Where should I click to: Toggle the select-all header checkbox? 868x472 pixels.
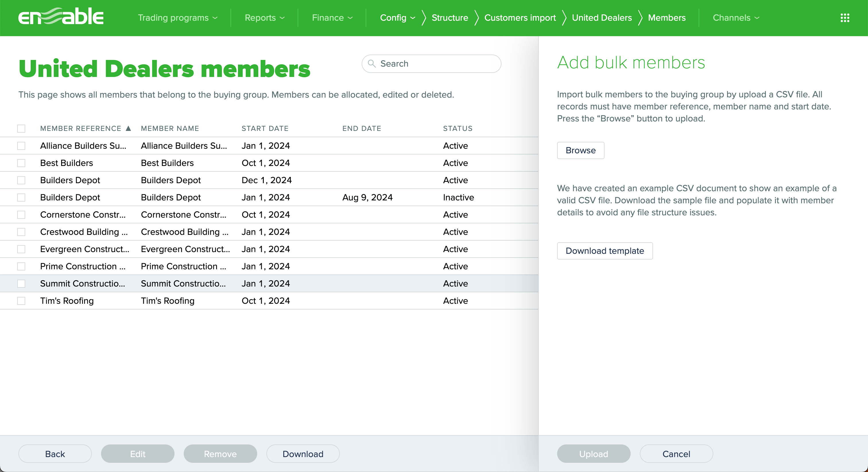(21, 128)
